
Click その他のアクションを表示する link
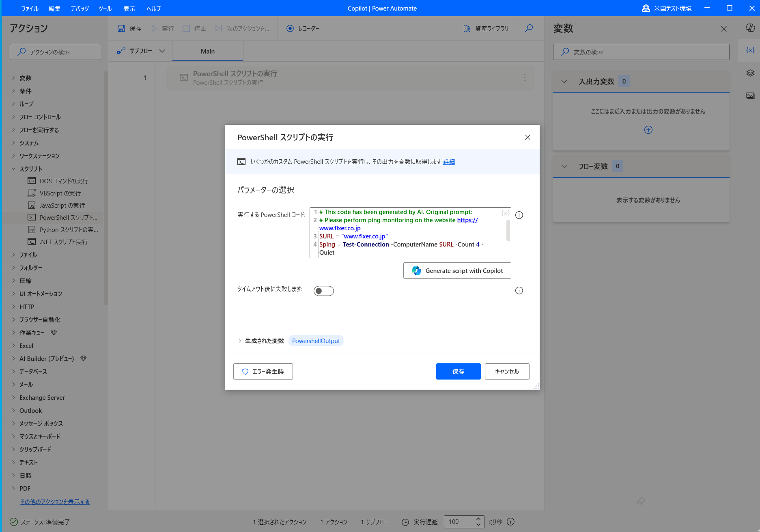pos(55,502)
